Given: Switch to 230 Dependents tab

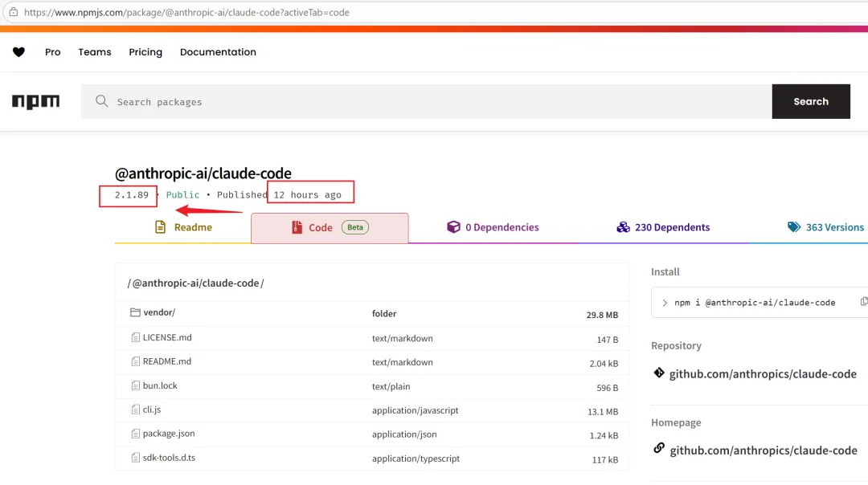Looking at the screenshot, I should (662, 227).
